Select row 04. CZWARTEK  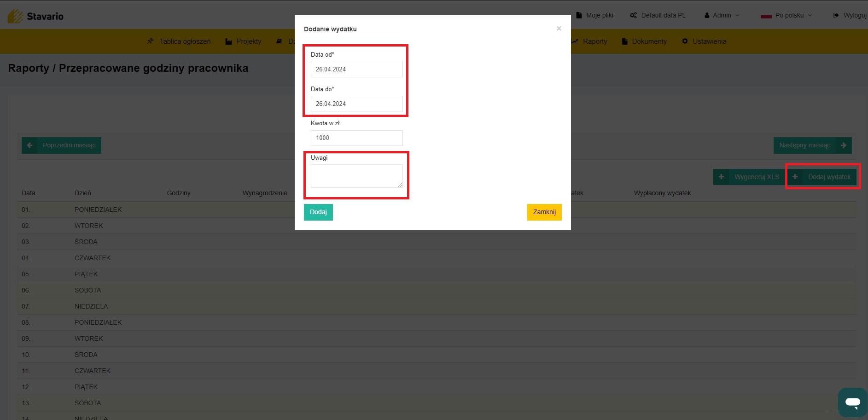coord(437,258)
